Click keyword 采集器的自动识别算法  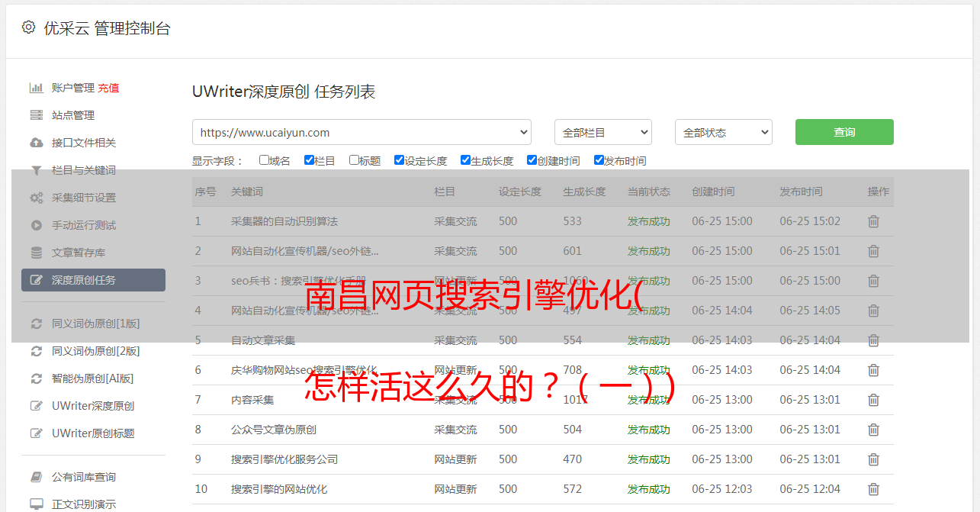(x=284, y=221)
